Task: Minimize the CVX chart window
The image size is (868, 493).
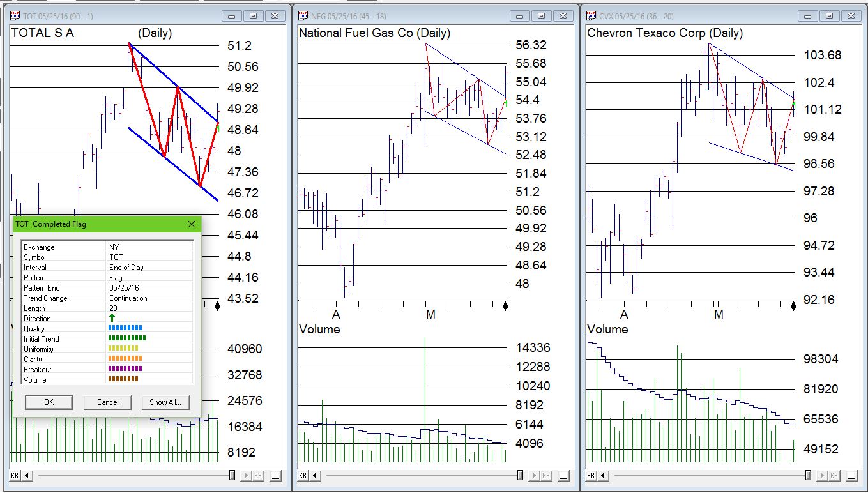Action: pos(808,16)
